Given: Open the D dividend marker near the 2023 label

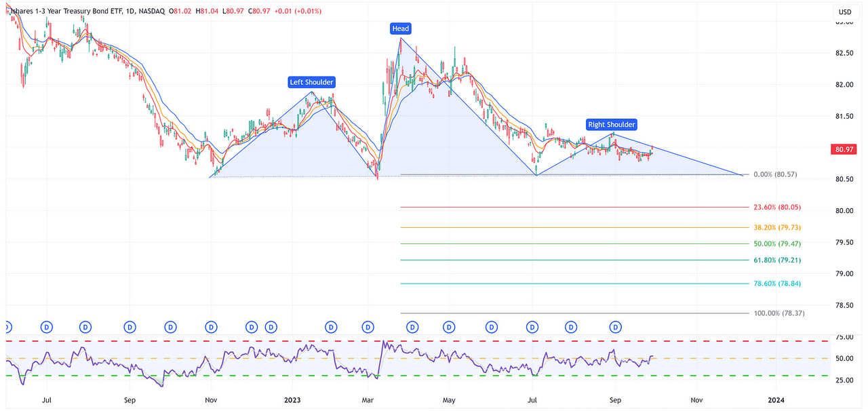Looking at the screenshot, I should click(x=271, y=326).
